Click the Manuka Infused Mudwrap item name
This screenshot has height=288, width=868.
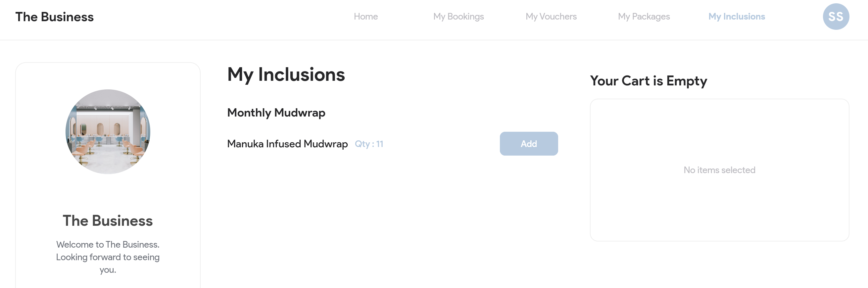coord(287,144)
